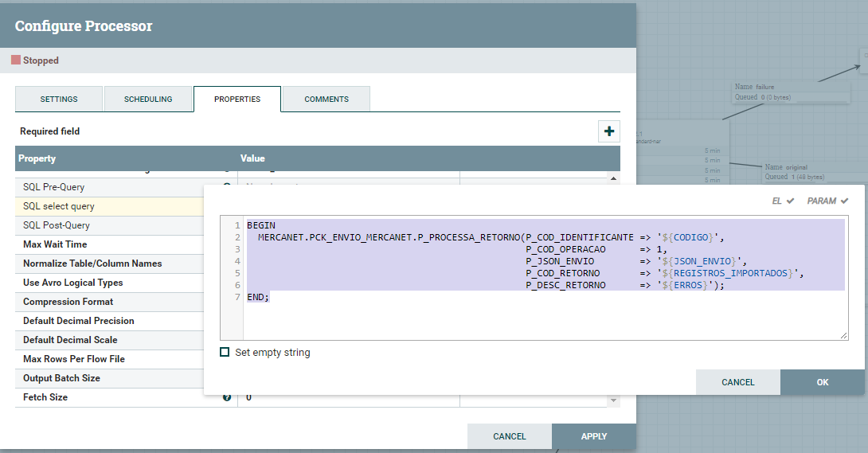Enable the Set empty string checkbox
The width and height of the screenshot is (868, 453).
pyautogui.click(x=225, y=353)
